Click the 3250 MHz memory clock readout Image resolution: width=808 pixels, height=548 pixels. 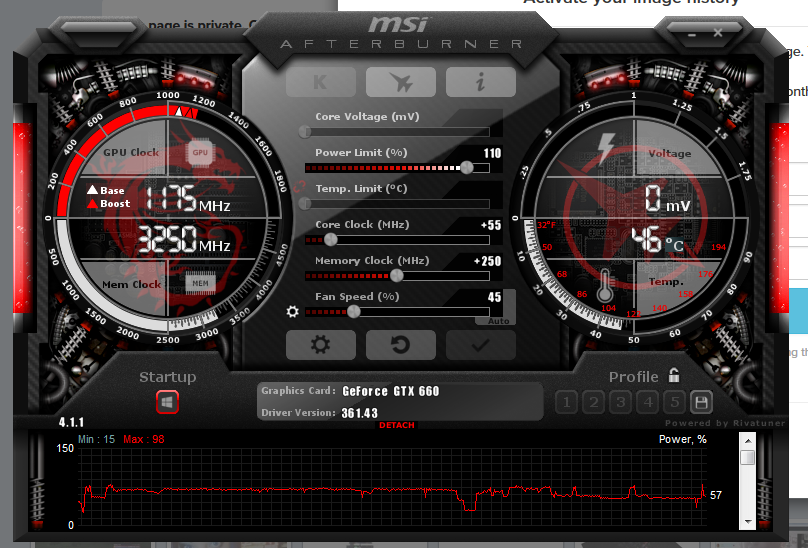(x=183, y=239)
